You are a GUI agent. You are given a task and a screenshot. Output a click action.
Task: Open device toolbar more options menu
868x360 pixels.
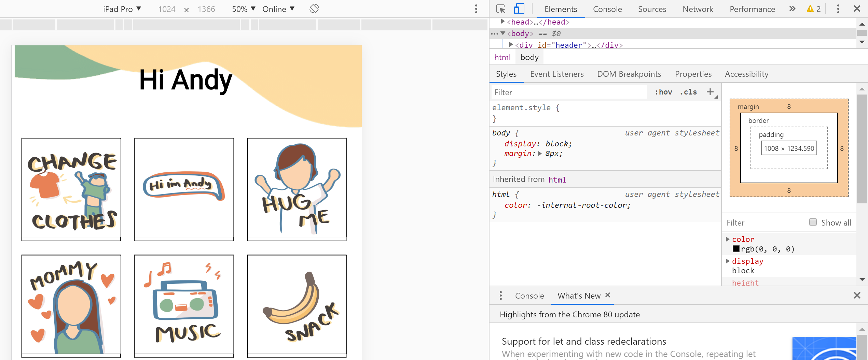coord(476,9)
